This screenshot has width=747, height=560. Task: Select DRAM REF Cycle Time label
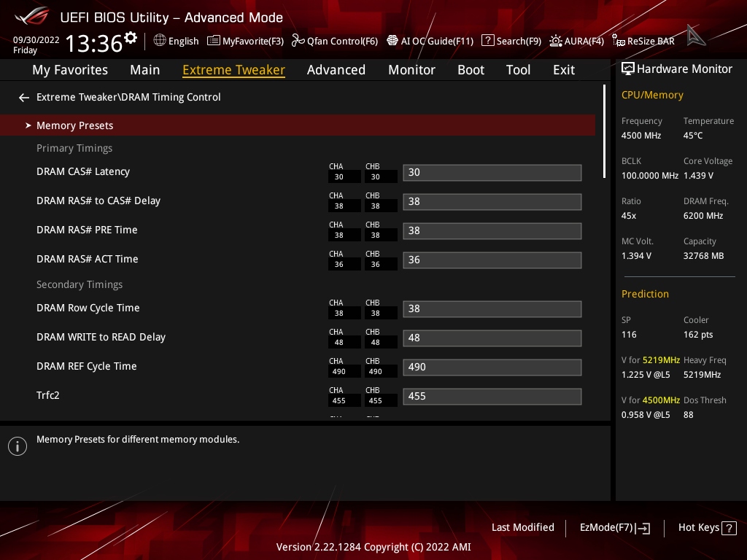[87, 366]
